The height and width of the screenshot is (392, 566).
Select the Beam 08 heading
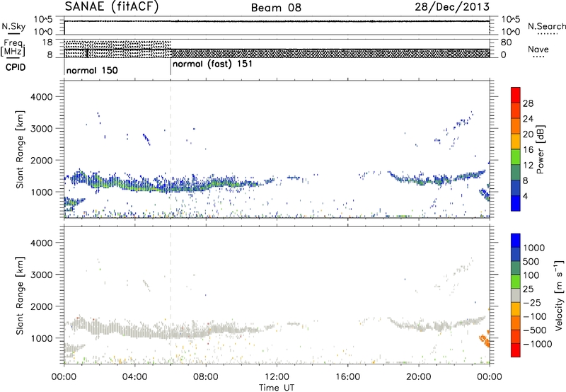(x=276, y=8)
